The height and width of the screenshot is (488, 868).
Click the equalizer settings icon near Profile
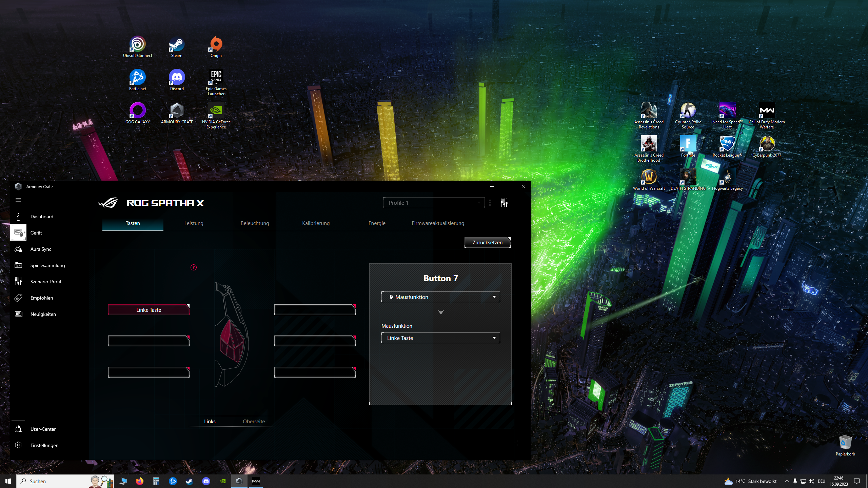coord(504,203)
